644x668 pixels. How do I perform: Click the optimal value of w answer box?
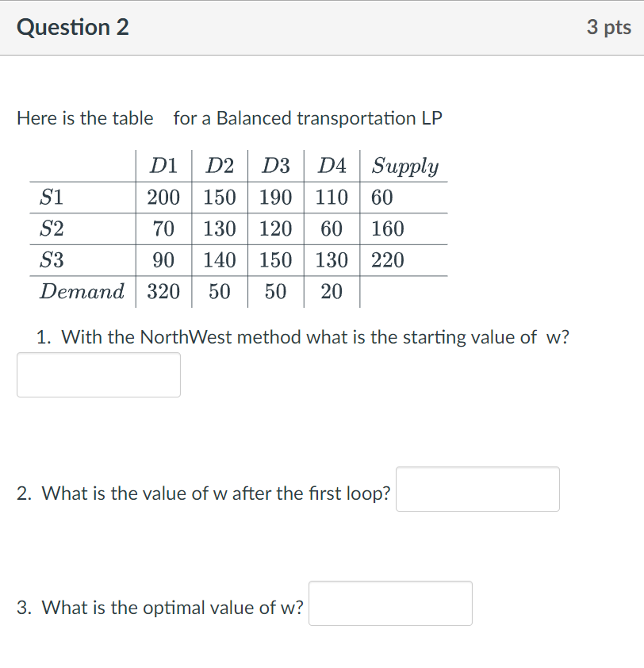pos(390,604)
